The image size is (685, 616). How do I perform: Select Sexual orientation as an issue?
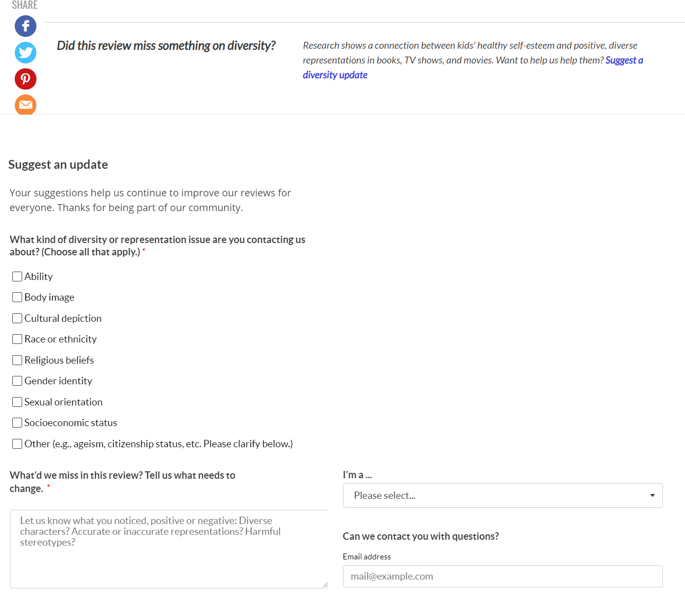(17, 401)
